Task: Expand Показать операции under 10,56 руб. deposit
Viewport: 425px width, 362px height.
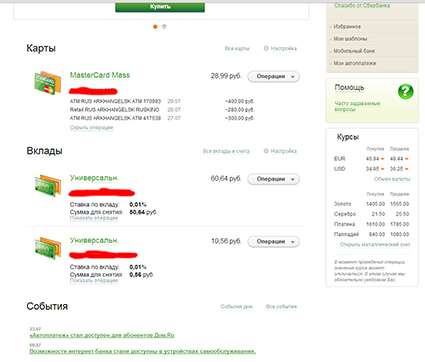Action: (94, 281)
